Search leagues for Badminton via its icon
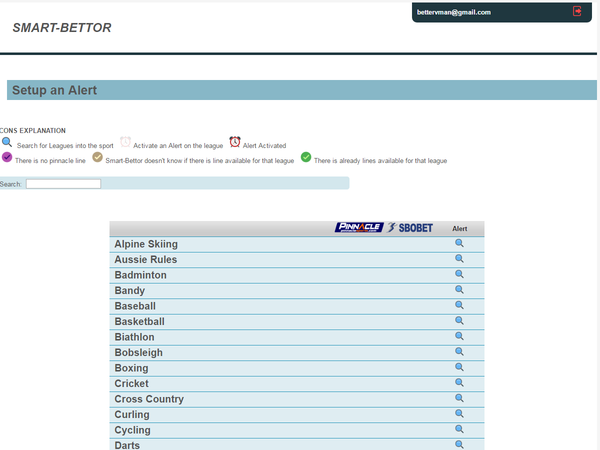600x450 pixels. pyautogui.click(x=460, y=275)
